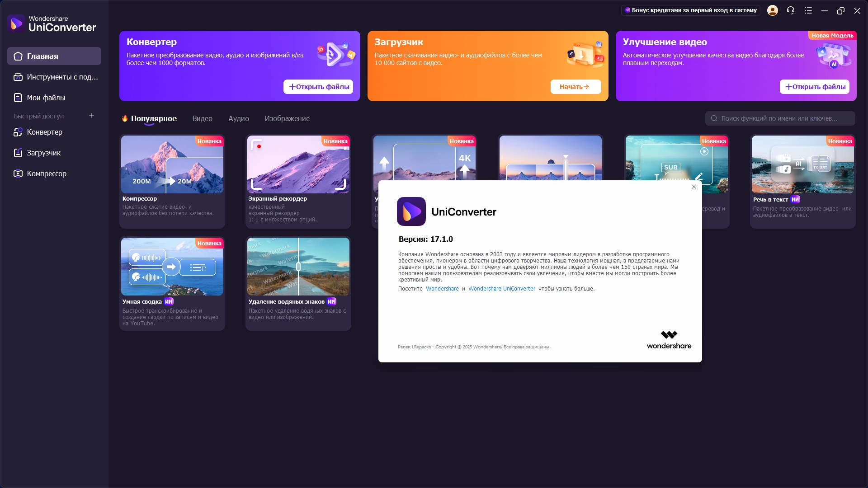
Task: Open Компрессор in the sidebar
Action: click(46, 174)
